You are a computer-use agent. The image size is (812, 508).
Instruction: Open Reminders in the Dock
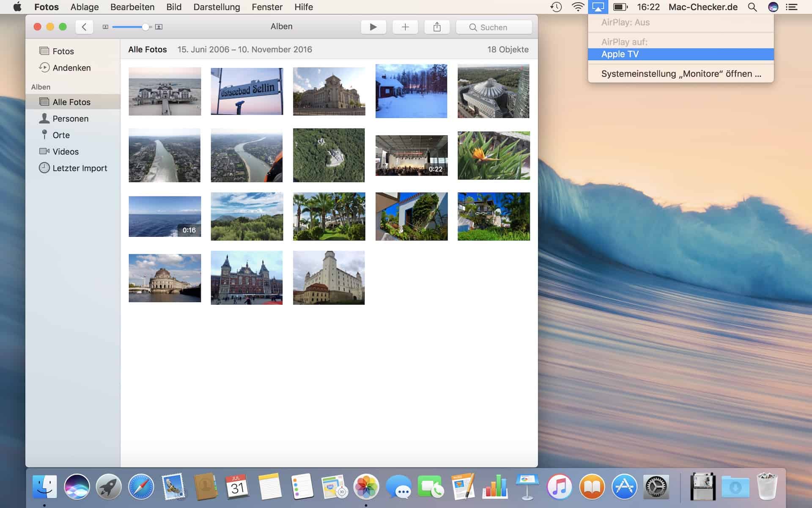302,487
